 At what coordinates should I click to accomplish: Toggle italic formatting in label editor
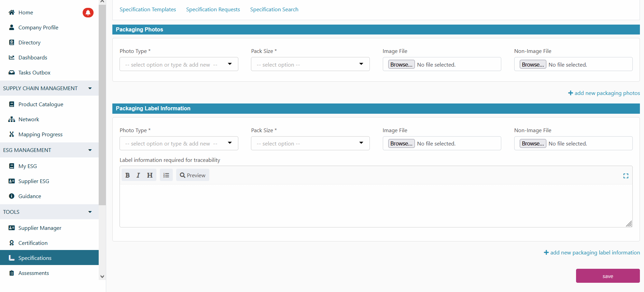[138, 175]
